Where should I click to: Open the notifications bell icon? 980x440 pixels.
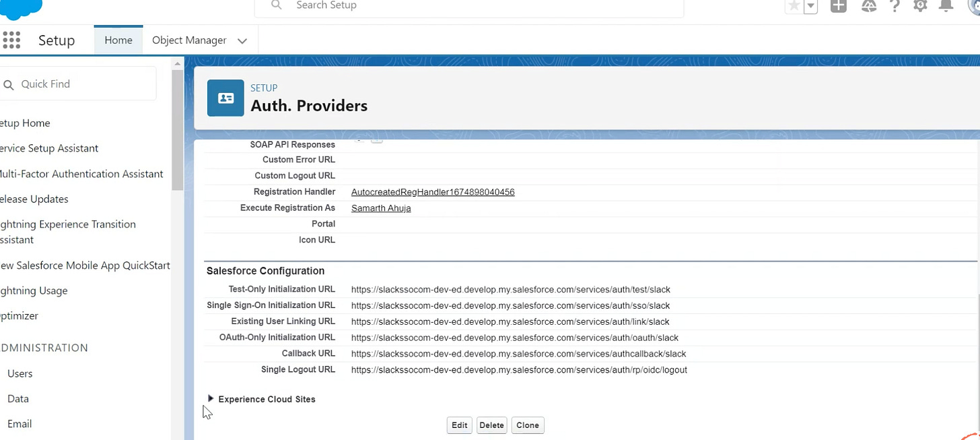946,5
